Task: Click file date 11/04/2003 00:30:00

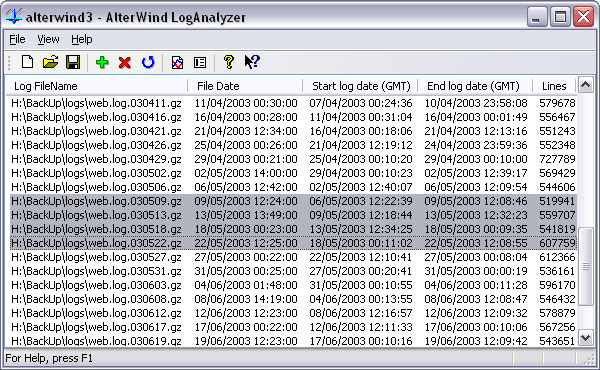Action: click(246, 103)
